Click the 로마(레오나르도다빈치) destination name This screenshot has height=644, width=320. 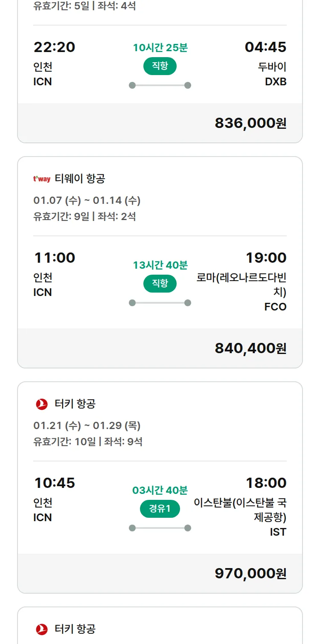coord(241,285)
